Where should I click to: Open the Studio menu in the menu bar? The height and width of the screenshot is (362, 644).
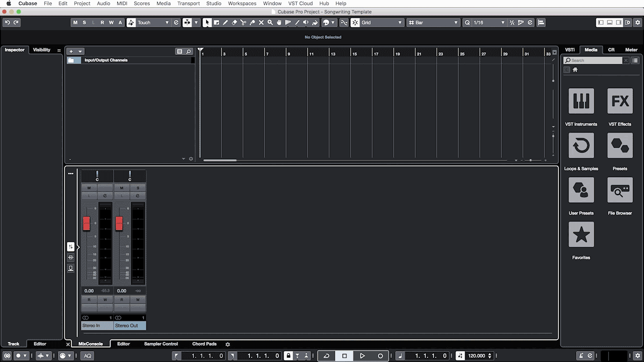click(213, 3)
